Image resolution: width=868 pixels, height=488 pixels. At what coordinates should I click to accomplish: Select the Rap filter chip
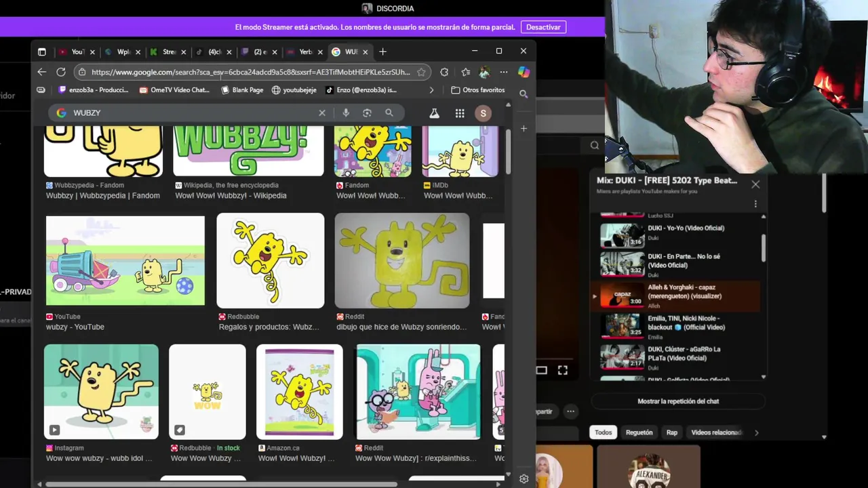point(671,432)
